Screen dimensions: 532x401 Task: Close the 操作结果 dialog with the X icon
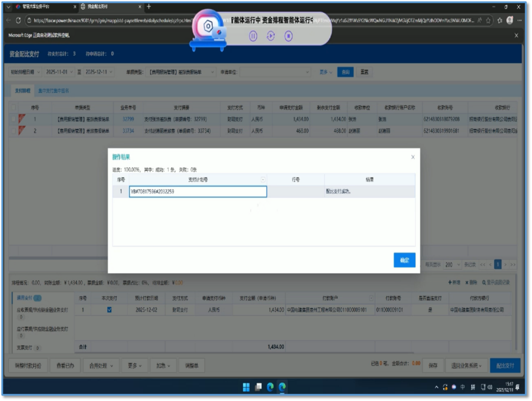pos(413,157)
